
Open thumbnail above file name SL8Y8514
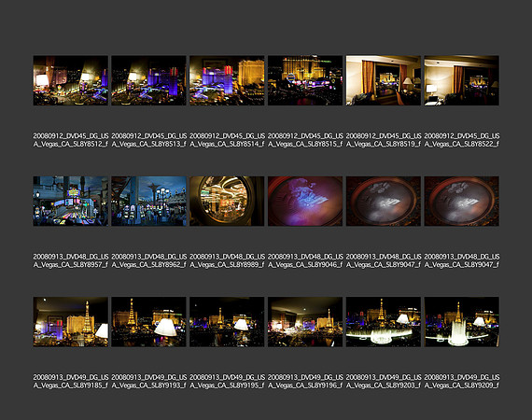point(227,80)
